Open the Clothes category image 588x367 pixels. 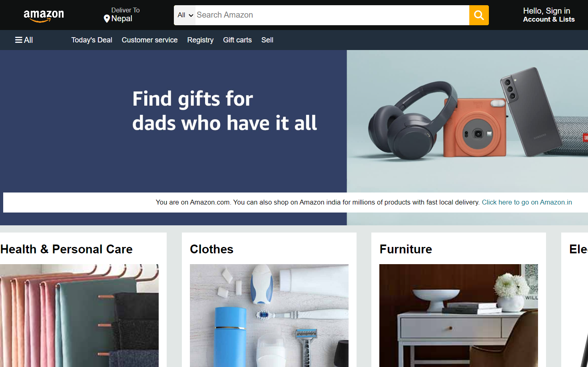[269, 315]
